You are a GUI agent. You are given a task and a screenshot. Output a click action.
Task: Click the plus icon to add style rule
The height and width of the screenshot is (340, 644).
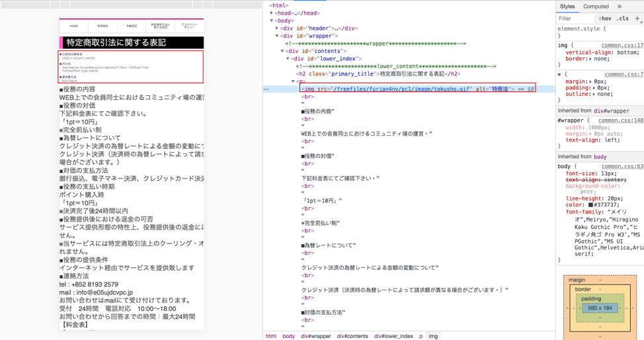click(637, 19)
